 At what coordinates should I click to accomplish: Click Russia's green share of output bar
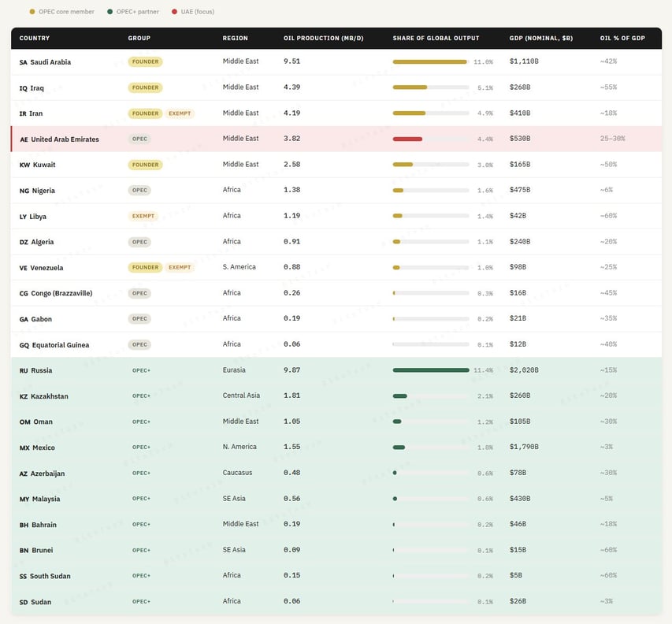(431, 370)
